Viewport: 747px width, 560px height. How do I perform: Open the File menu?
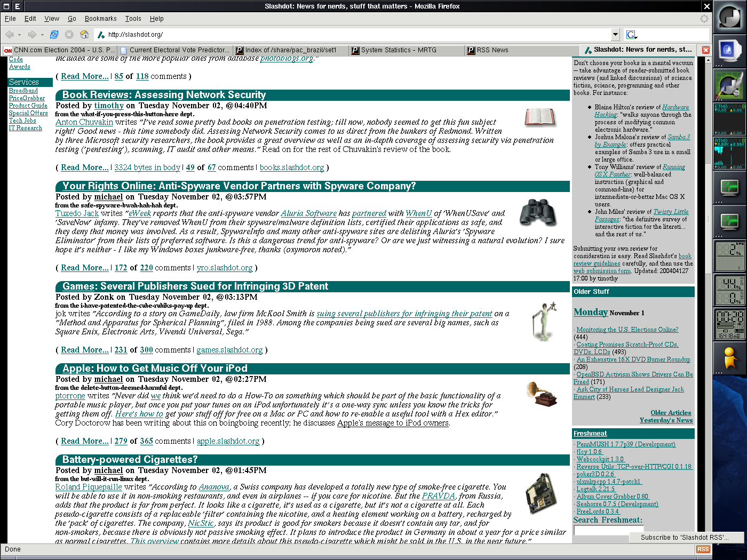coord(10,19)
